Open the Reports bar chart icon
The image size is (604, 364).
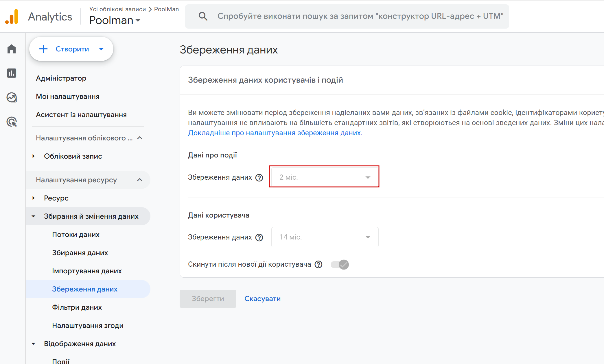(x=12, y=73)
